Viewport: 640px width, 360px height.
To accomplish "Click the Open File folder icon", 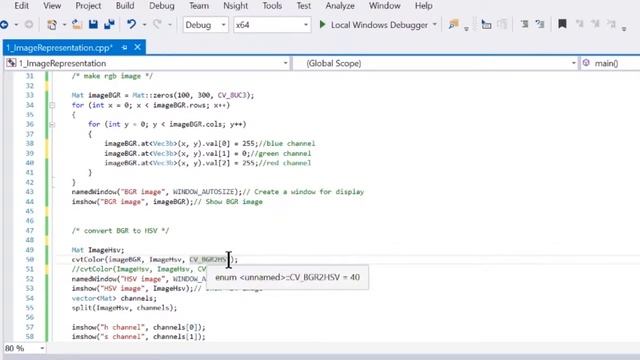I will [x=77, y=25].
